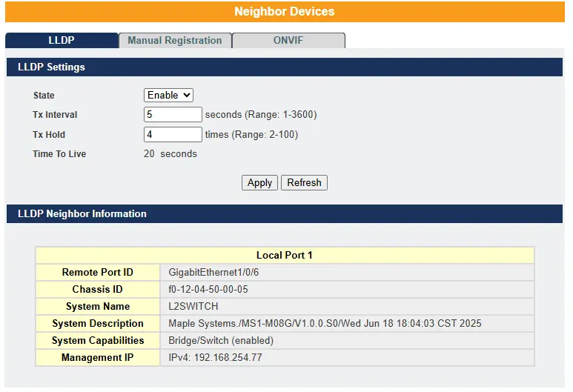Click the Refresh button
This screenshot has height=392, width=573.
tap(304, 182)
